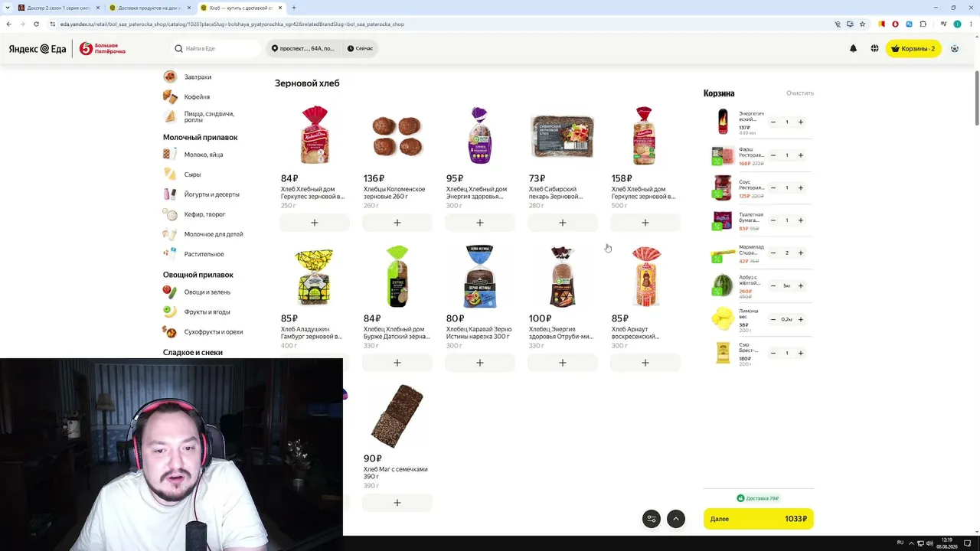Click the browser address bar URL
Viewport: 980px width, 551px height.
pos(232,24)
